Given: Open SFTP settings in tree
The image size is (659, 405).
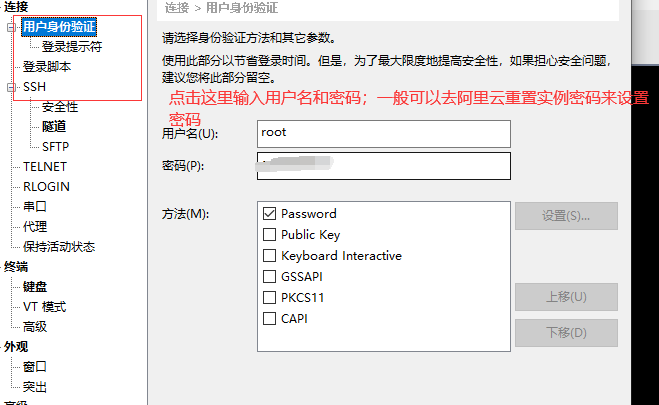Looking at the screenshot, I should tap(55, 147).
